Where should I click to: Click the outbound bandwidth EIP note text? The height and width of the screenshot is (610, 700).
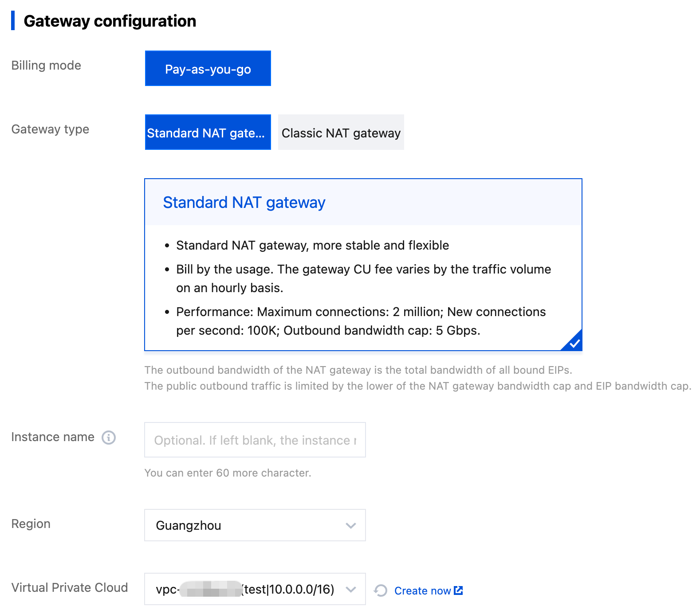(x=358, y=370)
